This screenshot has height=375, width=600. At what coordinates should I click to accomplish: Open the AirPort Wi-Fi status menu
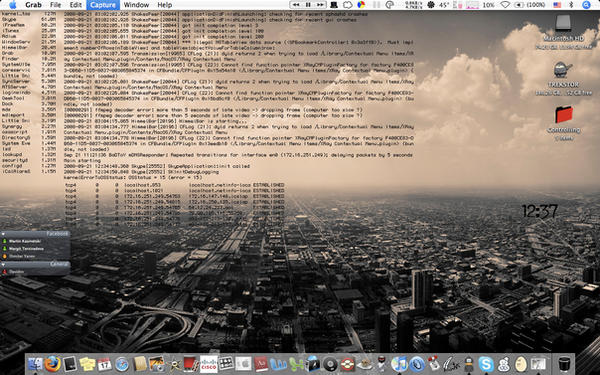[505, 5]
